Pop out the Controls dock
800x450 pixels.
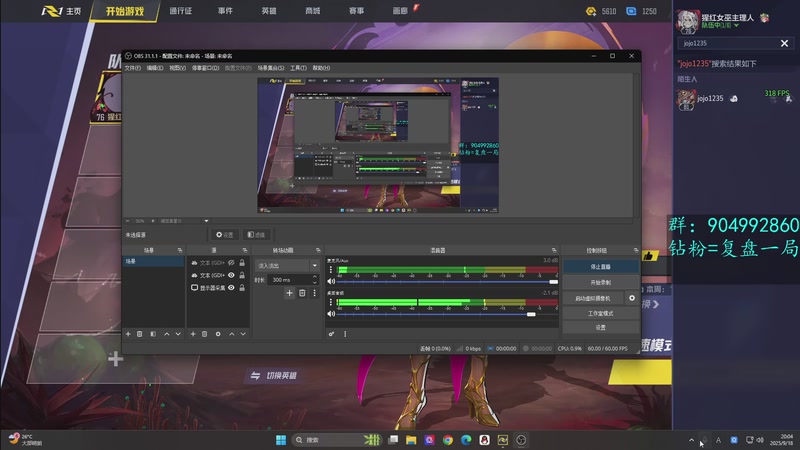click(636, 250)
